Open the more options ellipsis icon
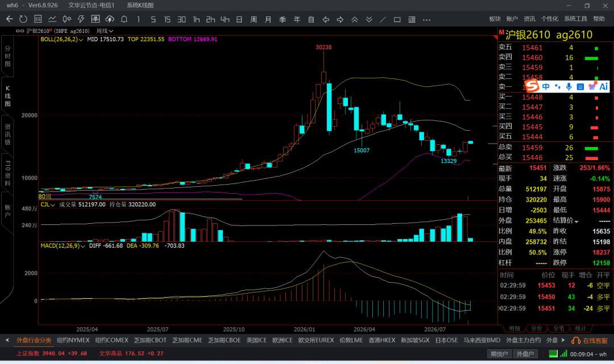This screenshot has height=364, width=614. tap(426, 19)
